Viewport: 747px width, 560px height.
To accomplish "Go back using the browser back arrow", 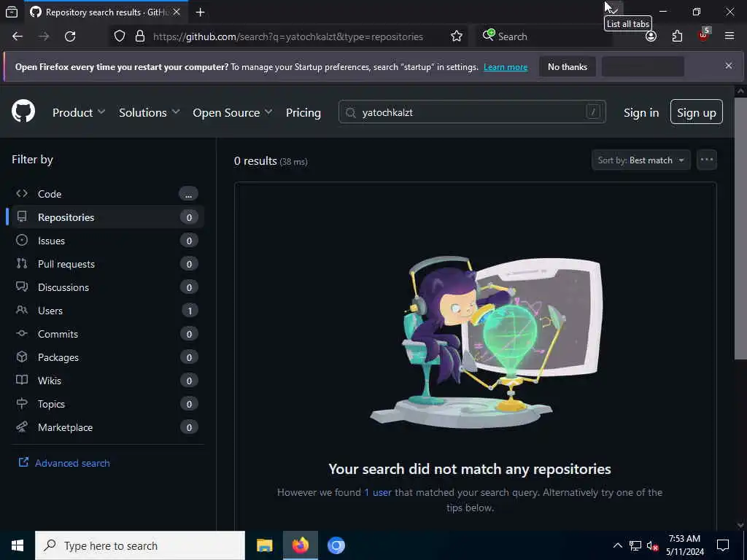I will click(x=18, y=36).
